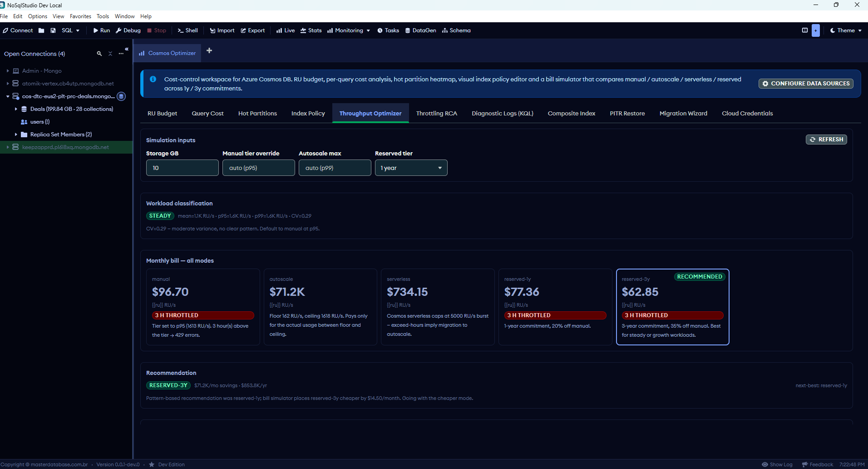Click the Dev Edition star icon
The height and width of the screenshot is (469, 868).
(152, 464)
